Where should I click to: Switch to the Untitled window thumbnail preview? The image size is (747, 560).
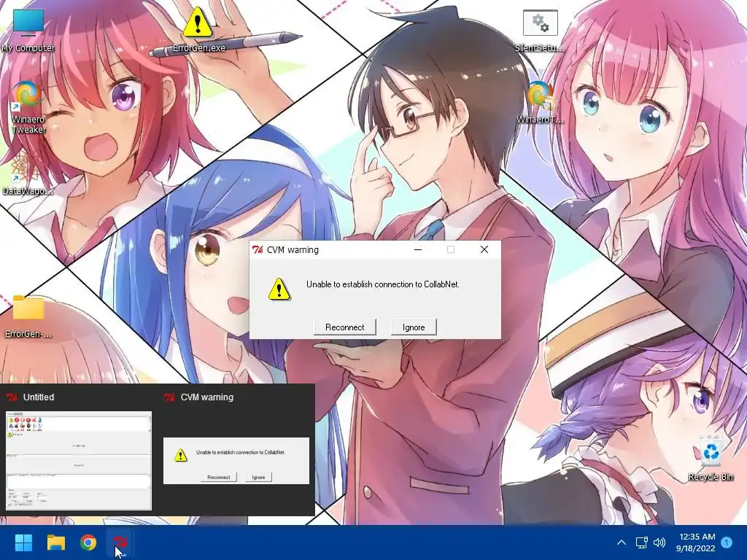[x=79, y=461]
